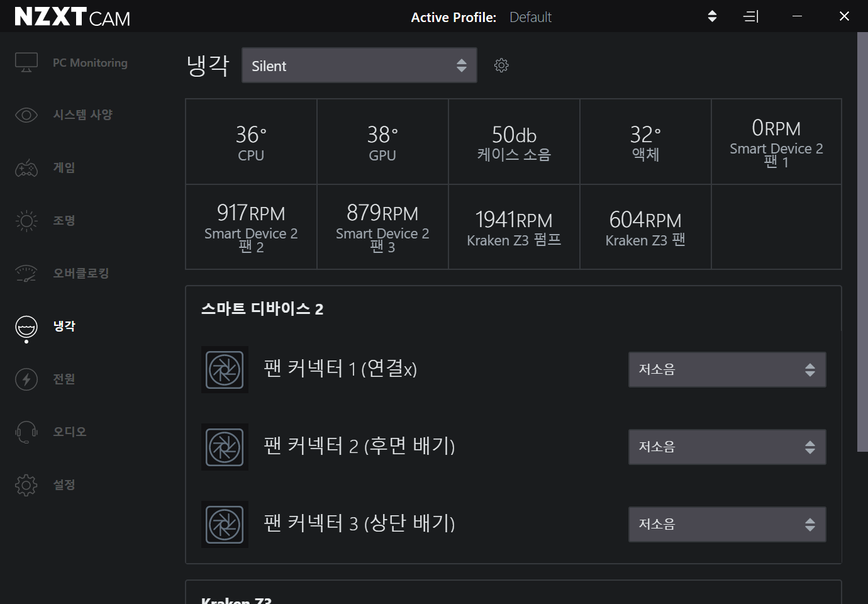
Task: Click the 604RPM Kraken Z3 팬 tile
Action: [645, 227]
